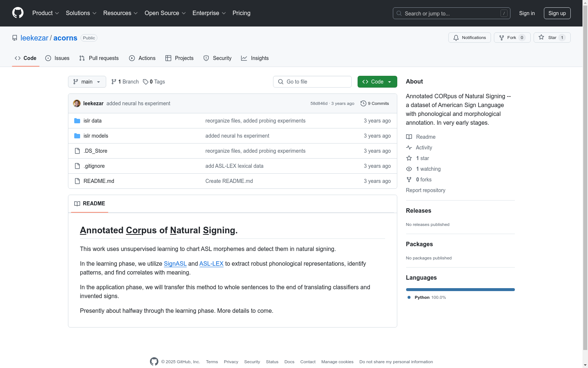Click the README.md file icon

77,181
